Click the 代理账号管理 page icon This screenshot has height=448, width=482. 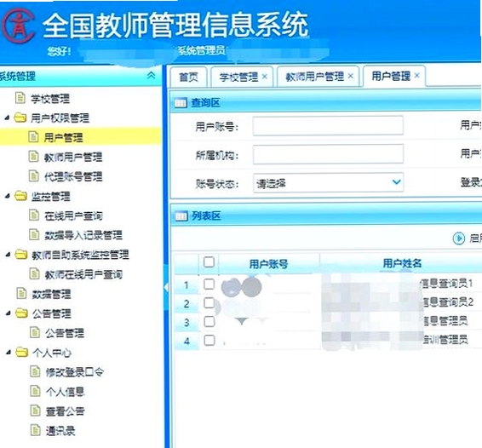34,176
